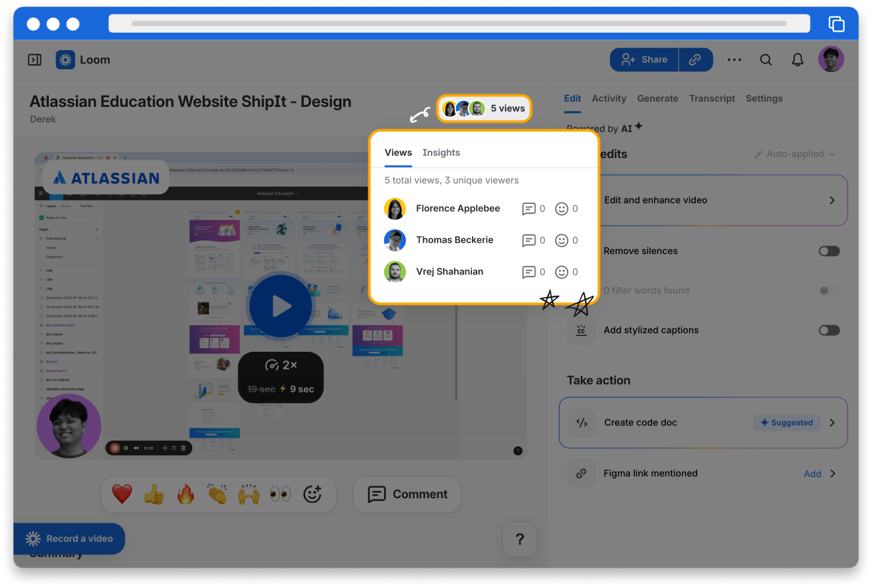Copy video link with chain icon
Image resolution: width=872 pixels, height=588 pixels.
coord(695,59)
